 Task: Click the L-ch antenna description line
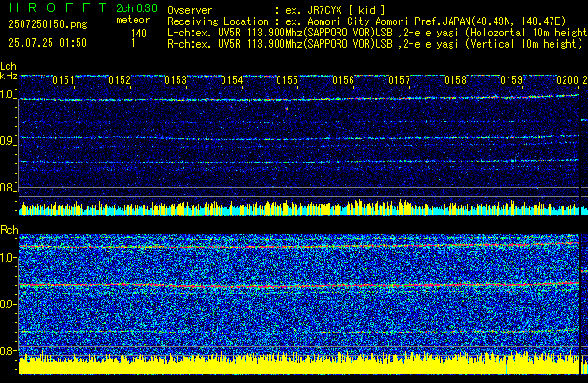(378, 33)
